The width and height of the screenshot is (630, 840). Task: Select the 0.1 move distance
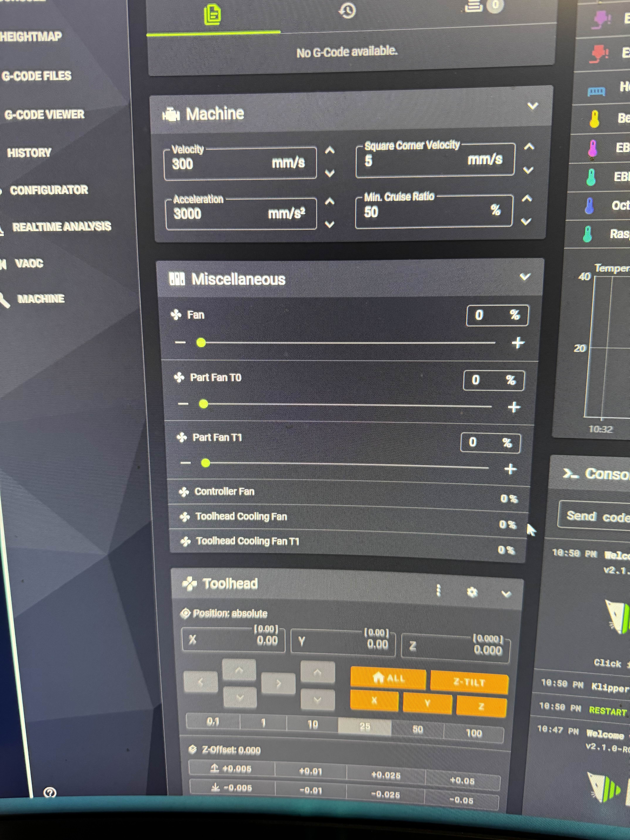[x=213, y=721]
